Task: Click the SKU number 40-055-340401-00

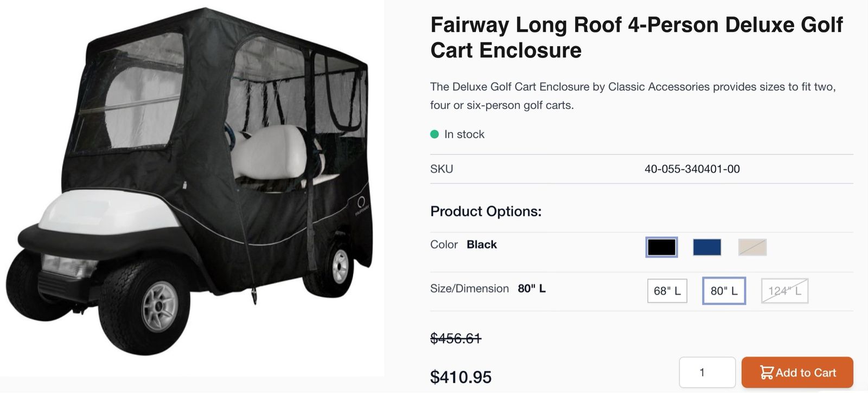Action: (692, 169)
